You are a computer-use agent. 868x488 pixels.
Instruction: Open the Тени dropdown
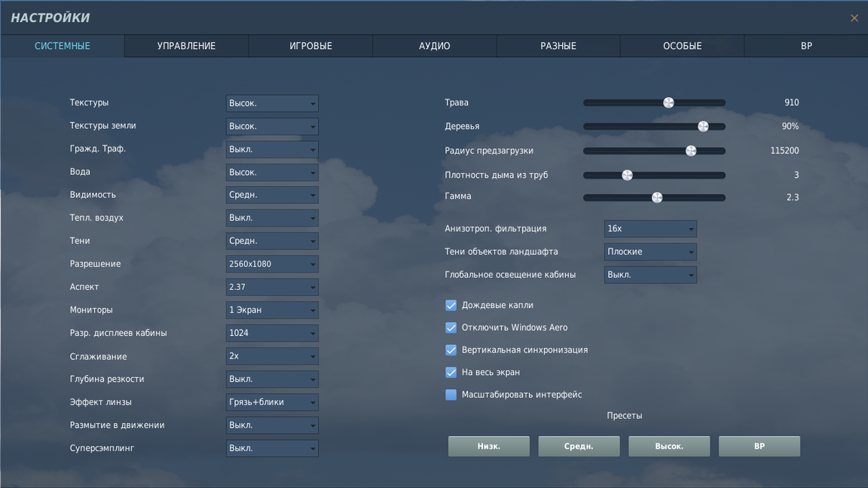pos(272,241)
